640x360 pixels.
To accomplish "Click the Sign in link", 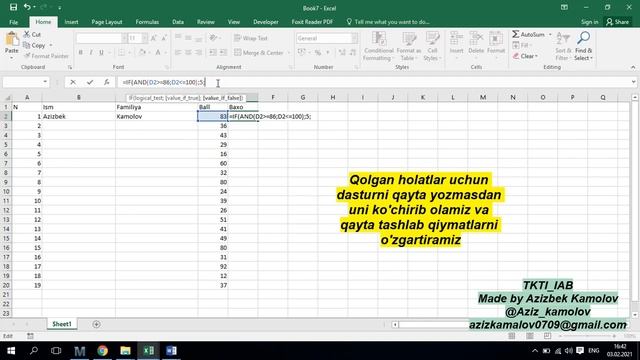I will tap(589, 22).
